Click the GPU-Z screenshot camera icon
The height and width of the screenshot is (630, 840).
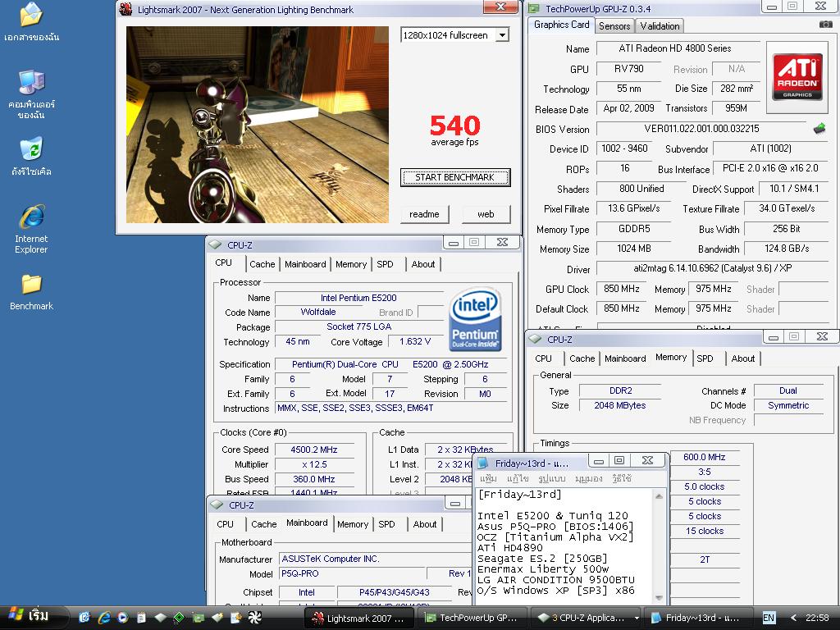[824, 25]
